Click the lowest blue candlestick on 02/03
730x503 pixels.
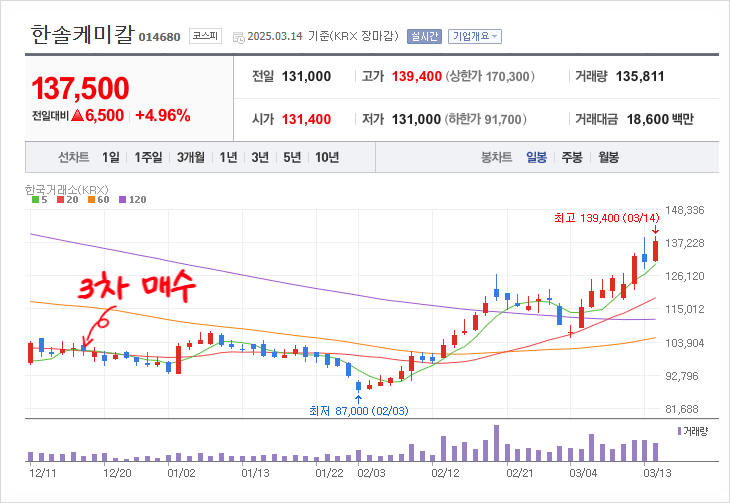358,386
